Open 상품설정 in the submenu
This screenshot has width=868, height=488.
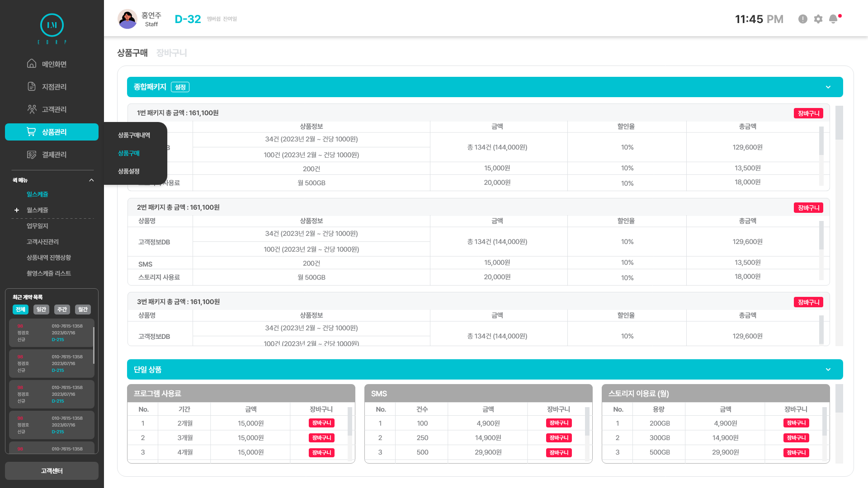pyautogui.click(x=129, y=171)
